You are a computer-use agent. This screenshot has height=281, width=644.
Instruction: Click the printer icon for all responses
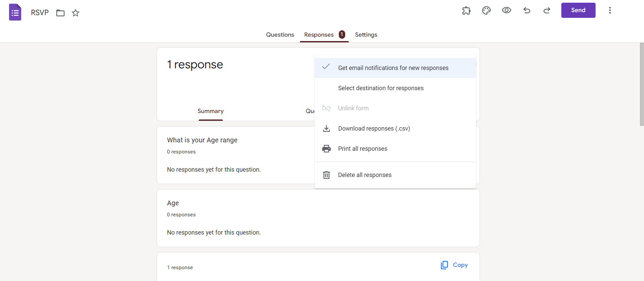coord(326,149)
